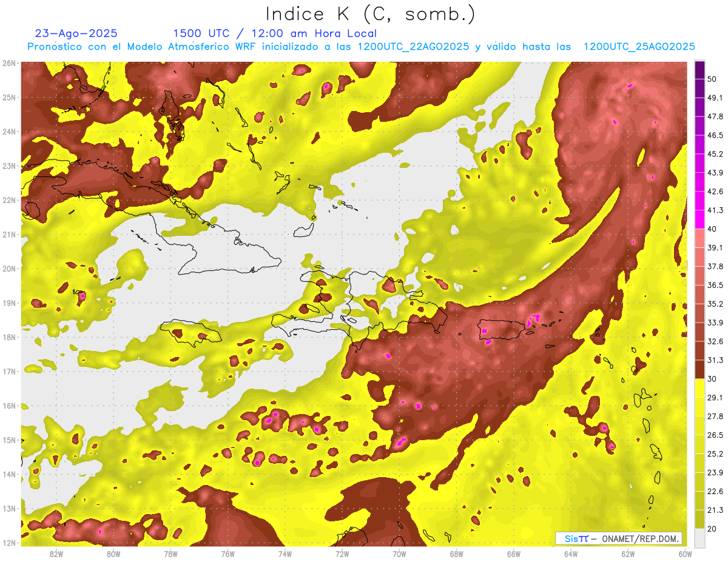Click the "17N" latitude label

point(9,372)
